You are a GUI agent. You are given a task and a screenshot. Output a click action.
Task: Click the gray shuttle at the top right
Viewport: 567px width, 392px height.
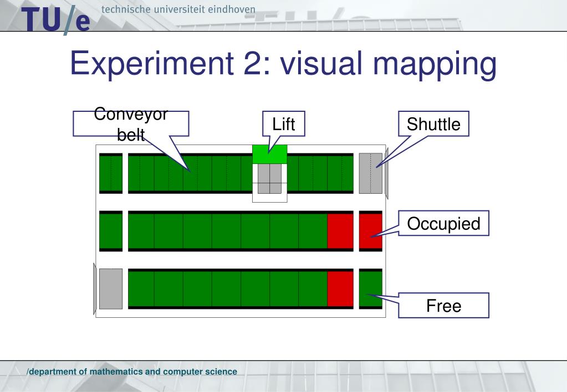click(371, 173)
